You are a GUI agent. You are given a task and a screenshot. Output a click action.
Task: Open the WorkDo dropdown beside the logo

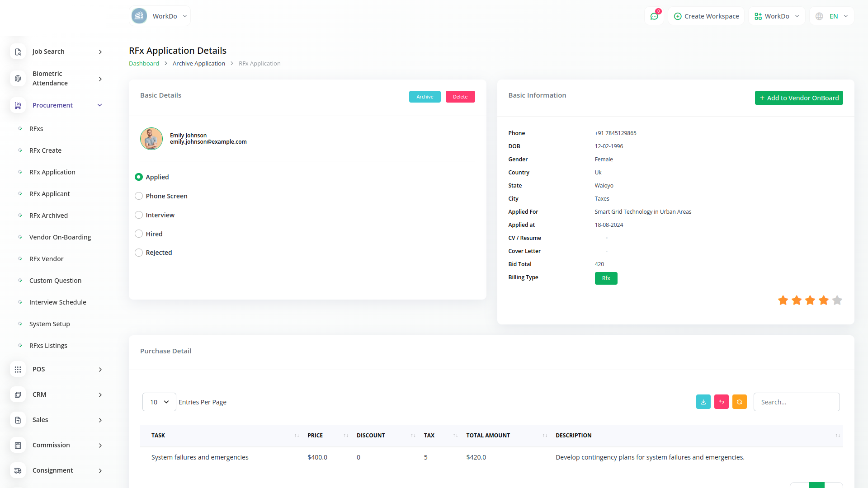(160, 16)
